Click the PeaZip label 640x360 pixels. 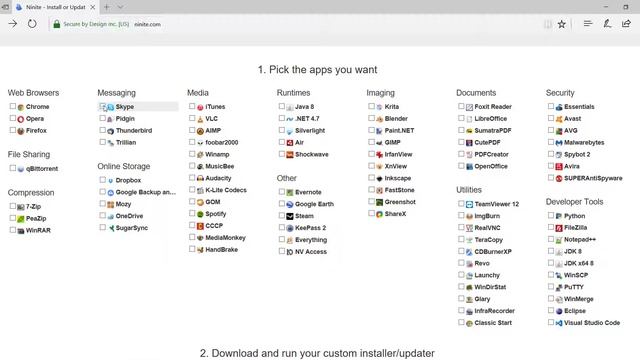click(36, 218)
